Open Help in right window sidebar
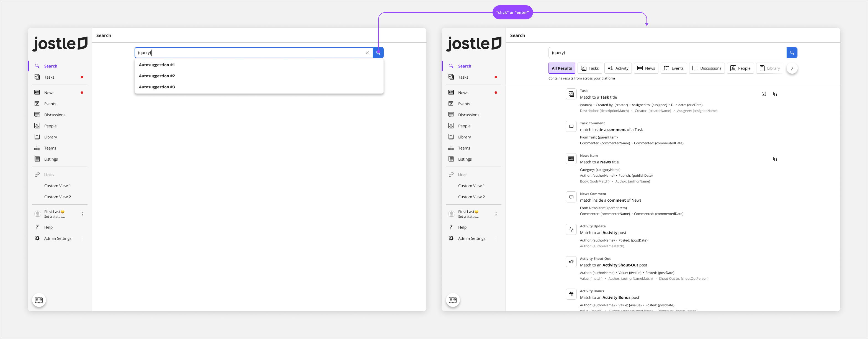 pyautogui.click(x=473, y=227)
